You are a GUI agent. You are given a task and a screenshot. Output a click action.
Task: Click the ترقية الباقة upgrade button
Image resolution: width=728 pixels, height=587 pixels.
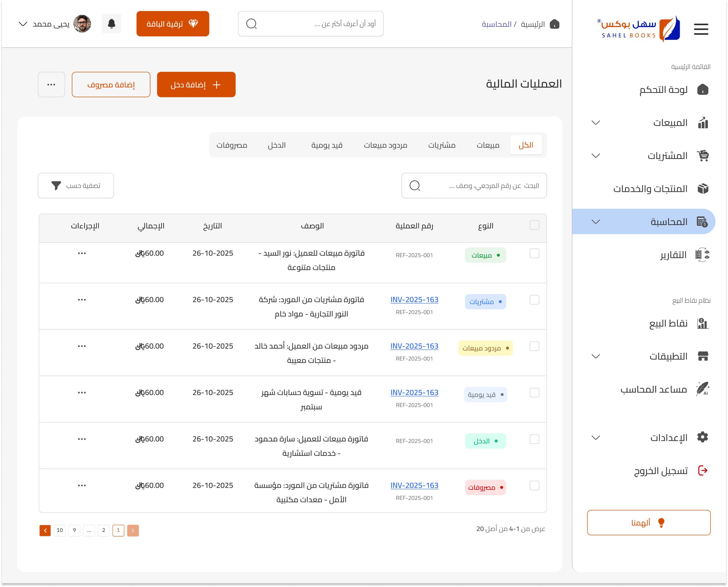pos(172,24)
